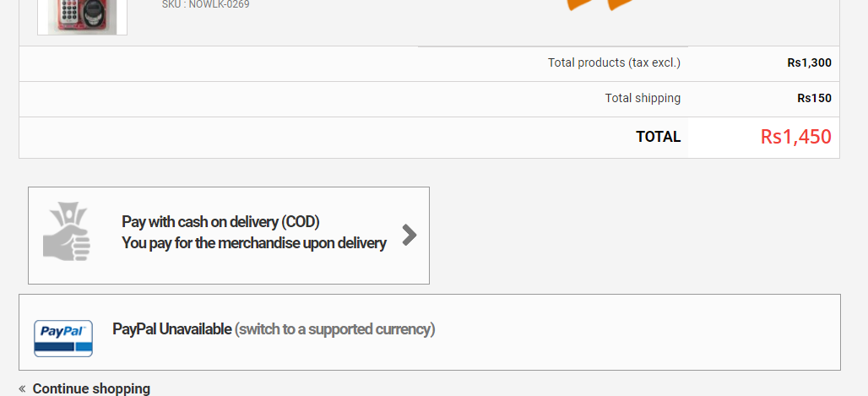Click the Rs150 shipping amount
The height and width of the screenshot is (396, 868).
[x=814, y=98]
